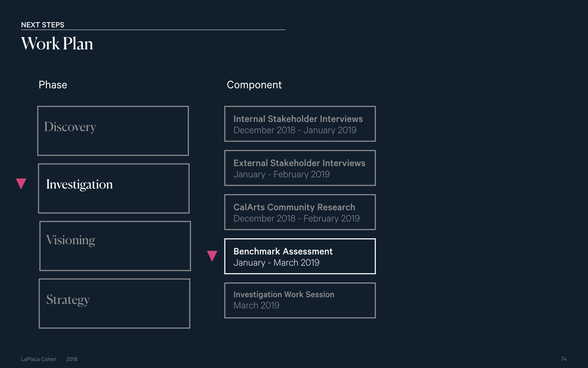This screenshot has width=588, height=368.
Task: Click the Work Plan title
Action: pos(57,44)
